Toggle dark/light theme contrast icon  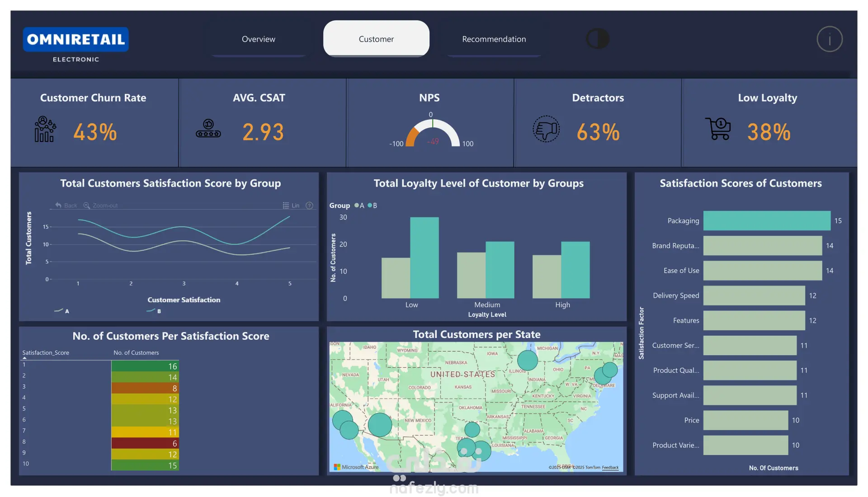[598, 39]
